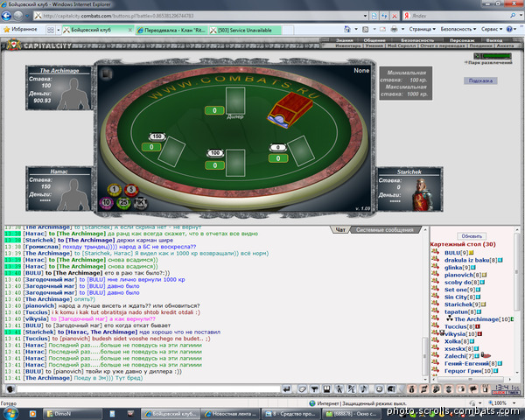
Task: Open the quick tabs dropdown arrow
Action: (58, 30)
